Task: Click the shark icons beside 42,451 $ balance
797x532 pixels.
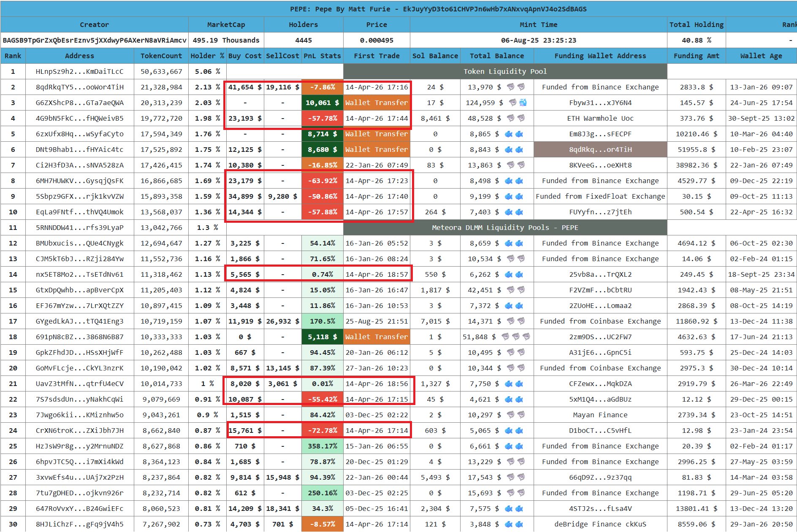Action: point(516,290)
